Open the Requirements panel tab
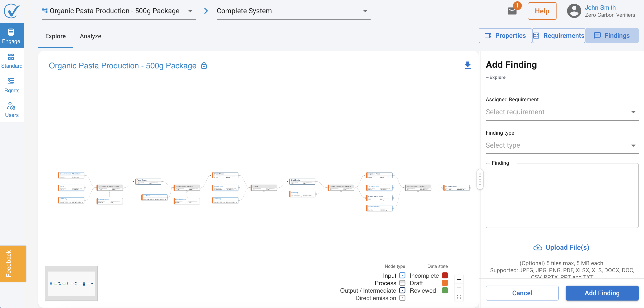Screen dimensions: 644x308 pyautogui.click(x=559, y=36)
